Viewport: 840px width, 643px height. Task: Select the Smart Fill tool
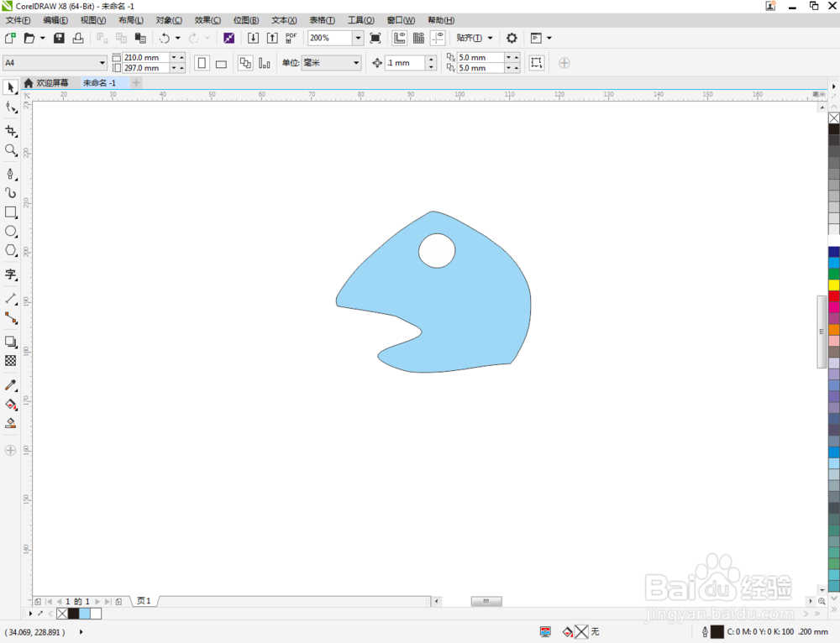tap(10, 423)
